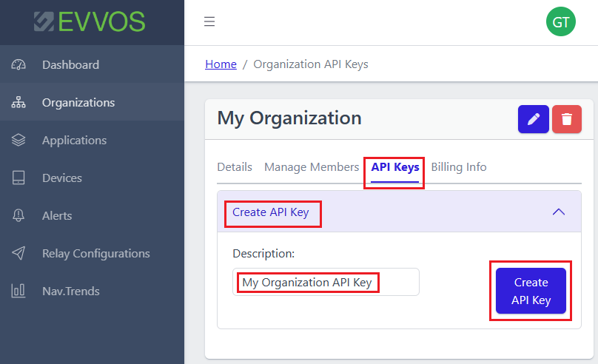This screenshot has width=598, height=364.
Task: Click into the Description input field
Action: (326, 282)
